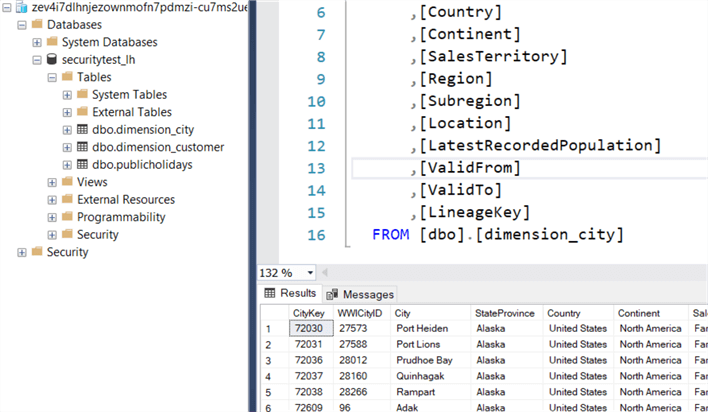Click the Views folder icon

[x=67, y=182]
